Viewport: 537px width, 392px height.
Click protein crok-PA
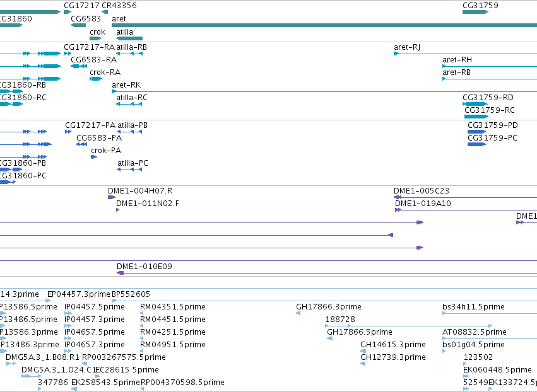click(106, 151)
